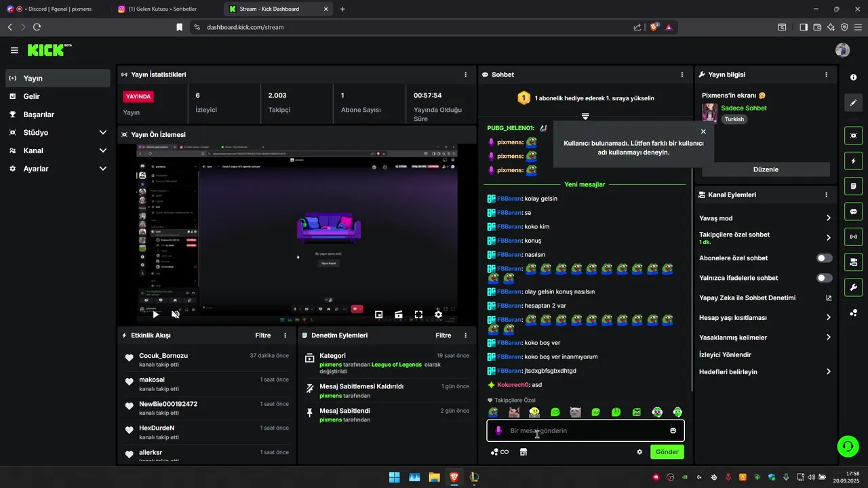Image resolution: width=868 pixels, height=488 pixels.
Task: Click the Gönder send button
Action: point(667,452)
